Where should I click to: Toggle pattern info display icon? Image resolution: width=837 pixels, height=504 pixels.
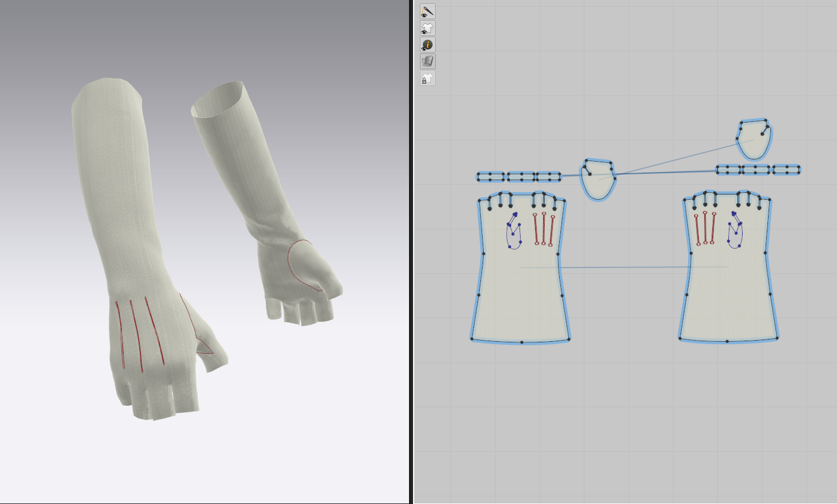click(x=427, y=45)
